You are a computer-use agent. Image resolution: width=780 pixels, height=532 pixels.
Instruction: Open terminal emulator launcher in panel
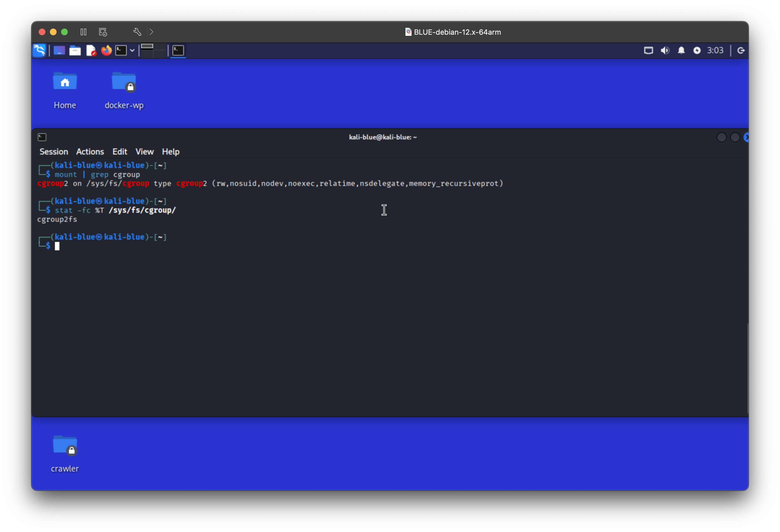[x=121, y=51]
